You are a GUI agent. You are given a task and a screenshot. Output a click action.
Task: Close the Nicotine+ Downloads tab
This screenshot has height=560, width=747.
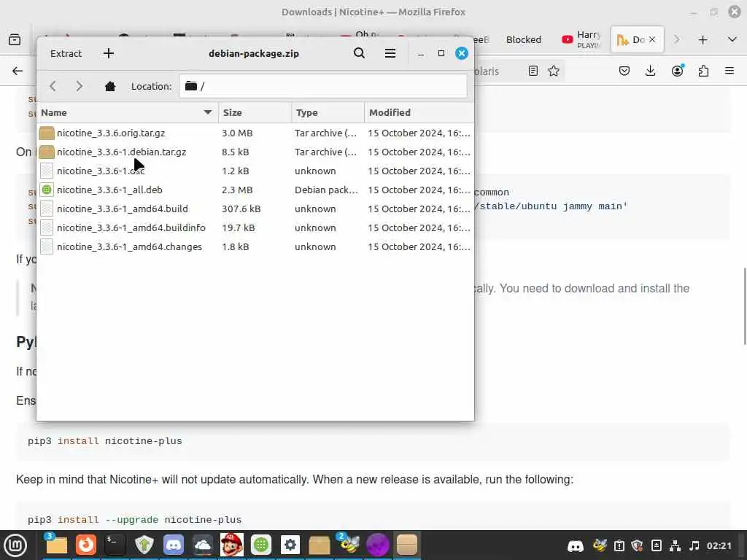point(652,39)
